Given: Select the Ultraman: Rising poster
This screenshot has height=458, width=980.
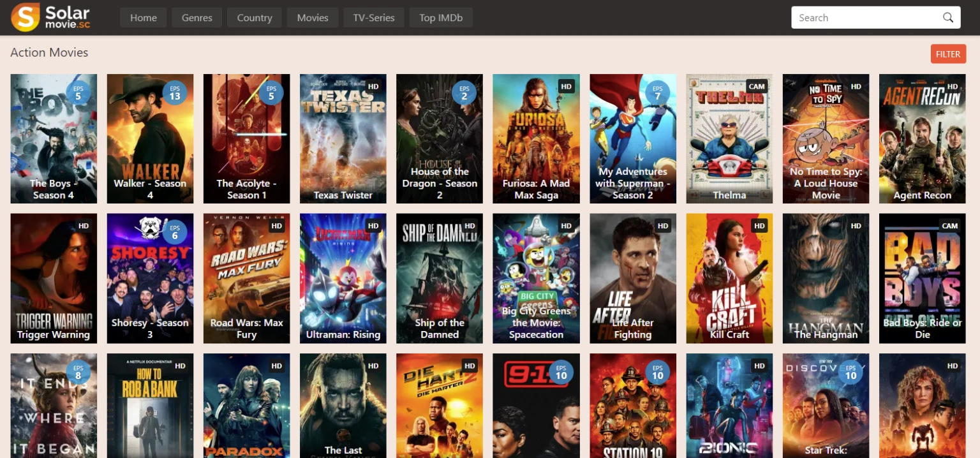Looking at the screenshot, I should click(343, 278).
